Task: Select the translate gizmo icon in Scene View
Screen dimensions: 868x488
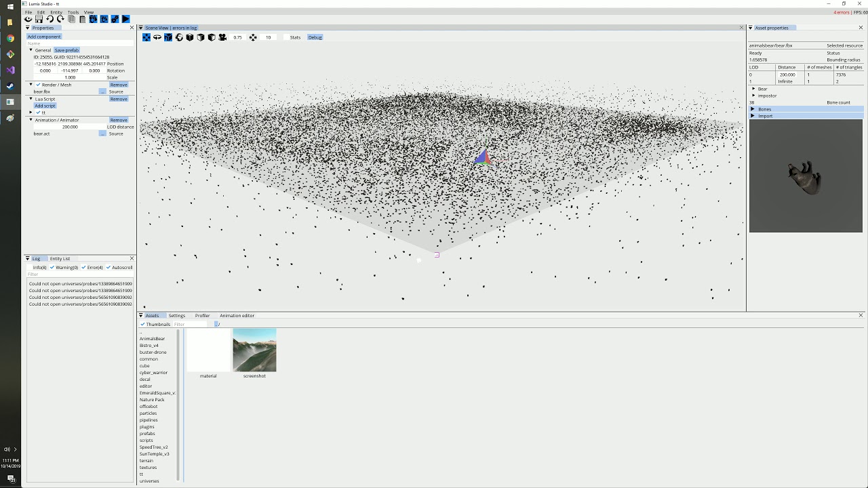Action: [x=146, y=37]
